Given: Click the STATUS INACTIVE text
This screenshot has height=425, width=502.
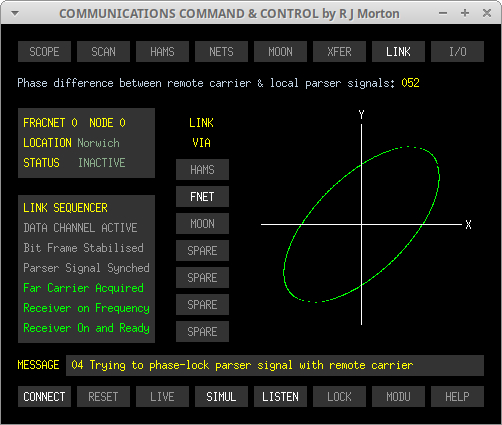Looking at the screenshot, I should [x=74, y=163].
